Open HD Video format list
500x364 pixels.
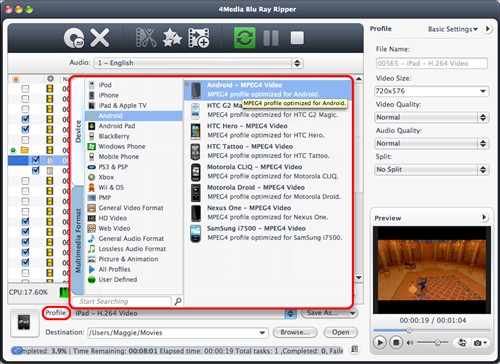click(133, 218)
